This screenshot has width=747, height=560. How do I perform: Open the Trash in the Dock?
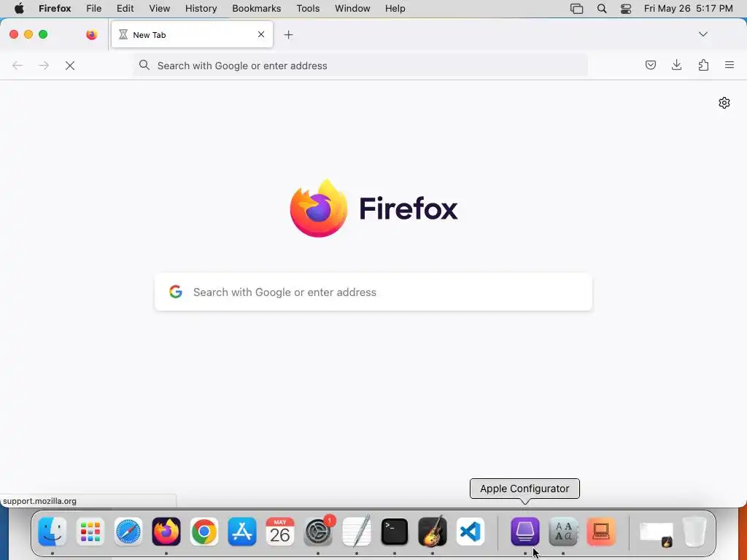tap(694, 532)
